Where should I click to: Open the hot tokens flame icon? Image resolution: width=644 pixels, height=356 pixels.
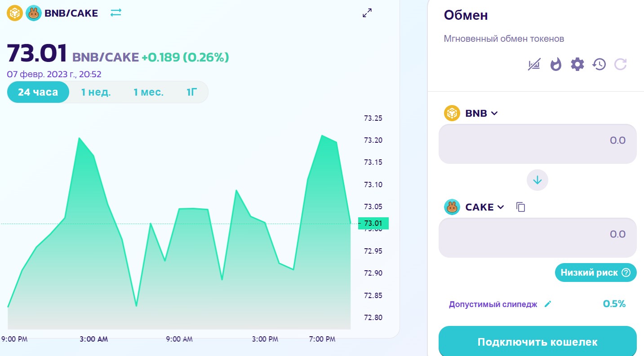tap(556, 65)
